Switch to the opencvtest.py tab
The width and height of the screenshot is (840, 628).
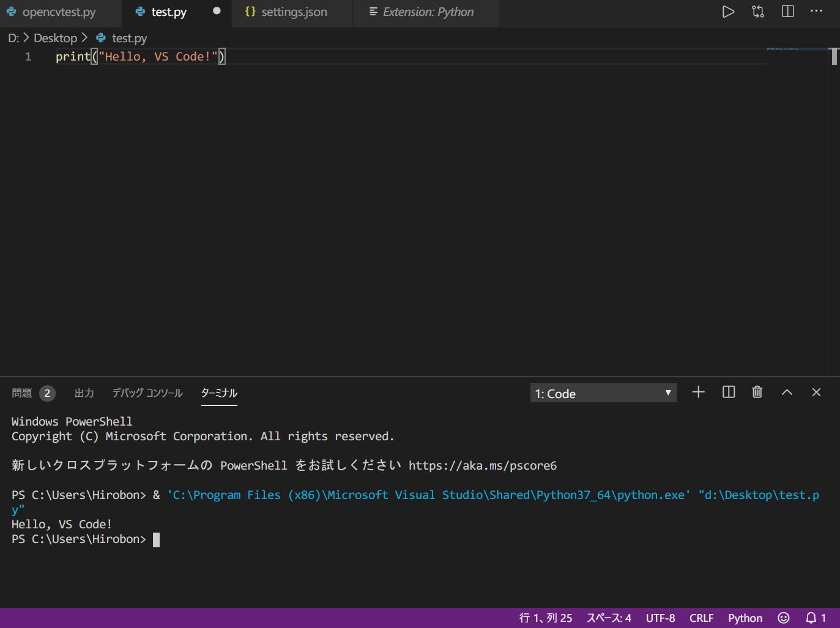tap(60, 12)
